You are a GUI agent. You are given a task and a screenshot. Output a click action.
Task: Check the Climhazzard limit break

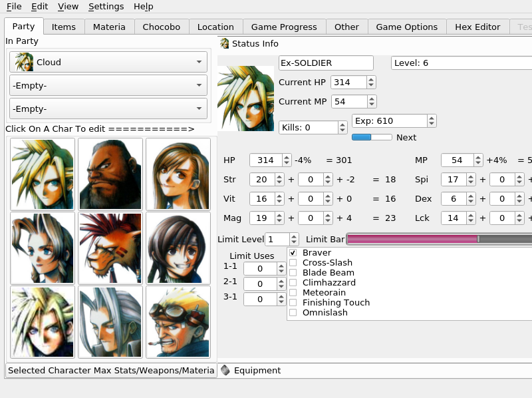pos(293,282)
